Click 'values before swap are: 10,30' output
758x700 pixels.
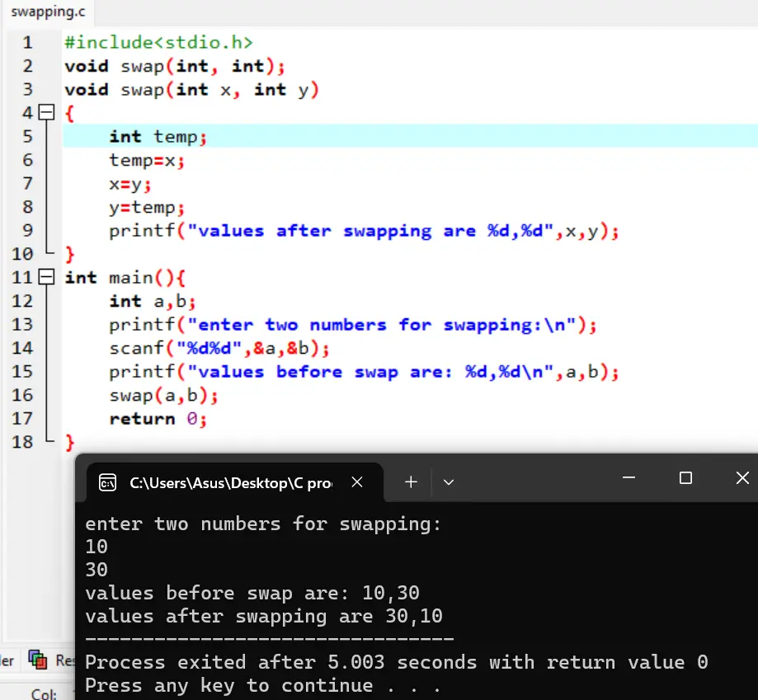click(252, 594)
